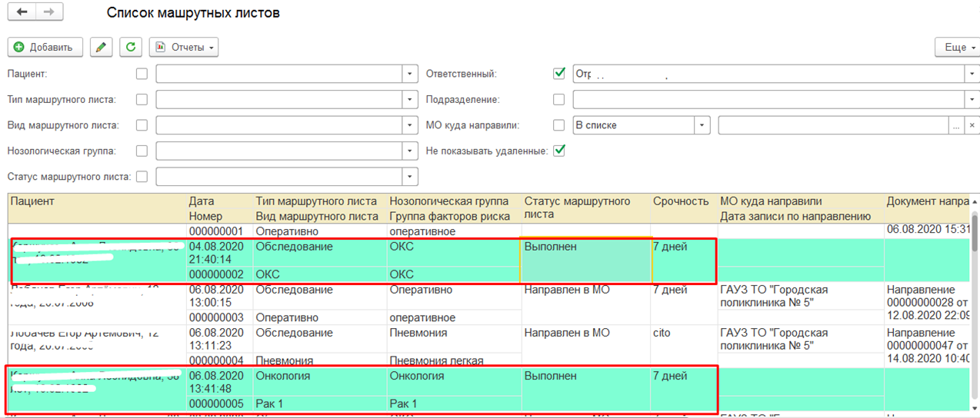Click the green refresh icon
The image size is (980, 418).
[x=130, y=48]
